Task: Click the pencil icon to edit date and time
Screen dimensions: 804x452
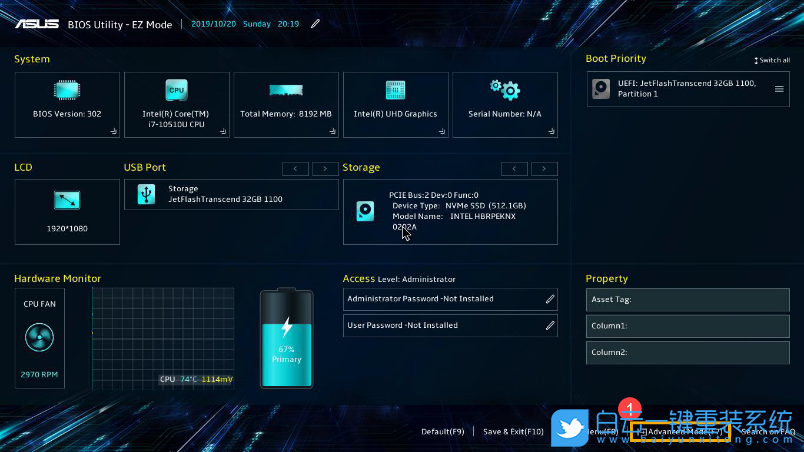Action: (316, 23)
